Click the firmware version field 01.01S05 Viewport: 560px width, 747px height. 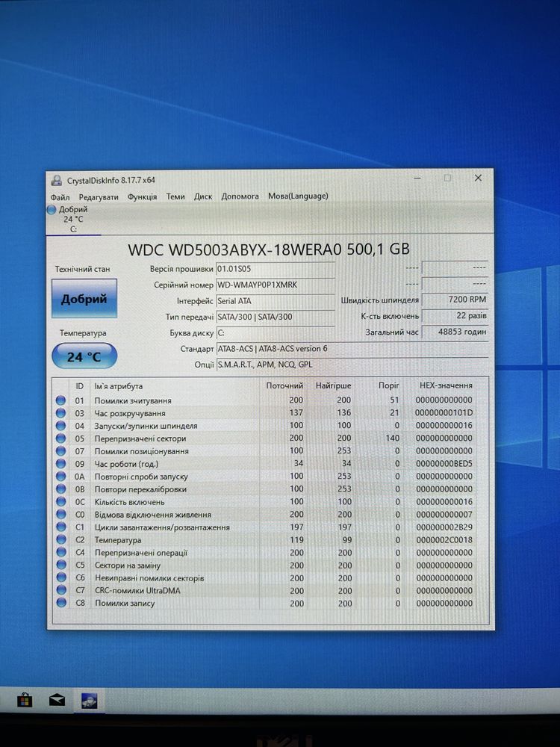pyautogui.click(x=276, y=269)
